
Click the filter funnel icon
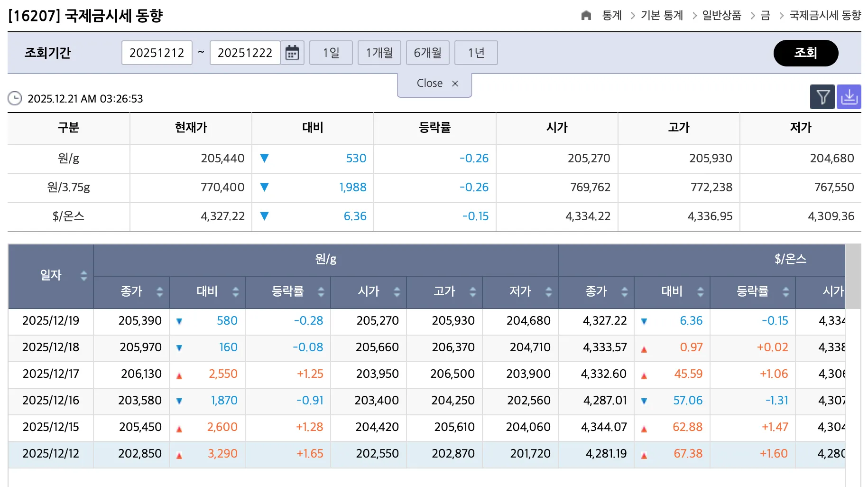(x=822, y=97)
